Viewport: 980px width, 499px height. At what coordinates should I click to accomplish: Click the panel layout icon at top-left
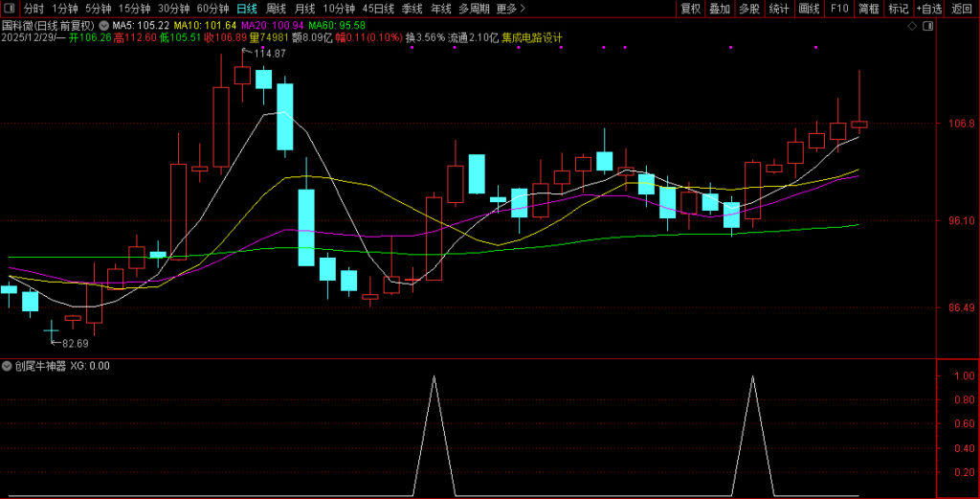click(10, 9)
